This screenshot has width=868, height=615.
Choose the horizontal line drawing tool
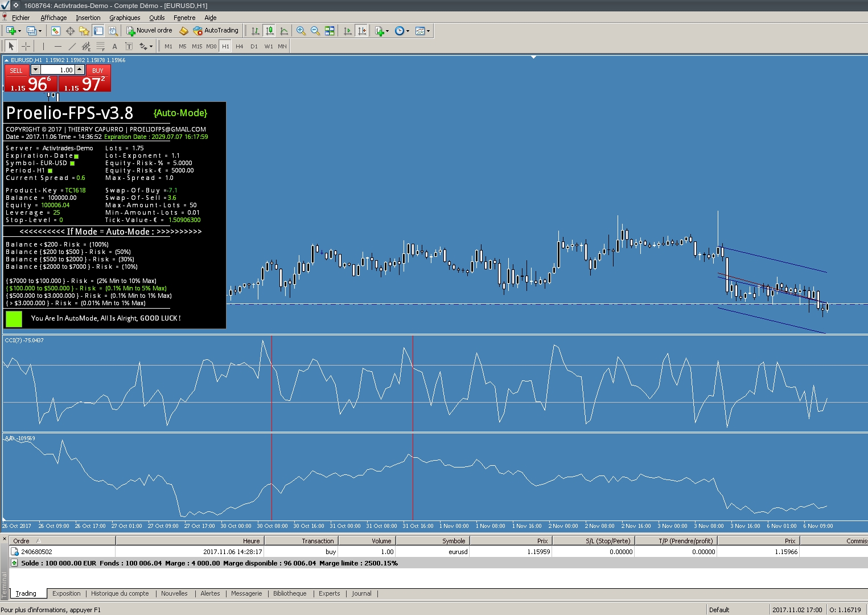57,46
